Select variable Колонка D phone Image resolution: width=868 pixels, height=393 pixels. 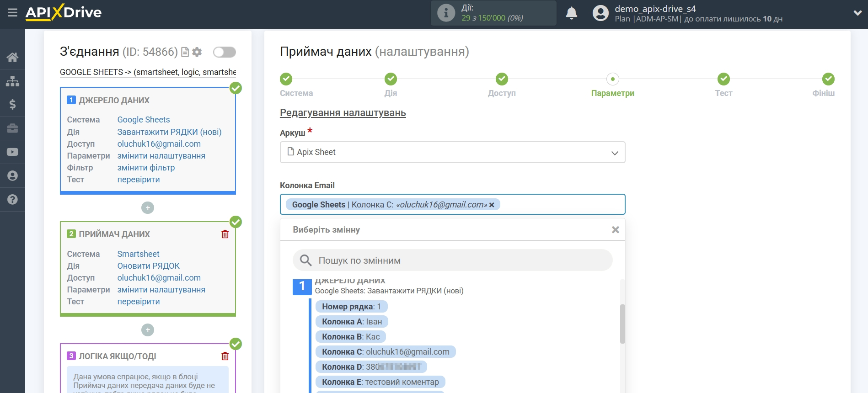(371, 367)
